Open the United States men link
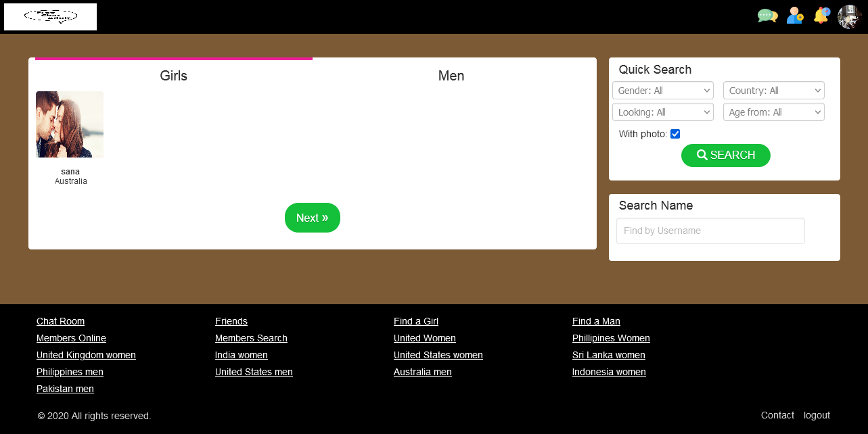Screen dimensions: 868x434 point(254,372)
